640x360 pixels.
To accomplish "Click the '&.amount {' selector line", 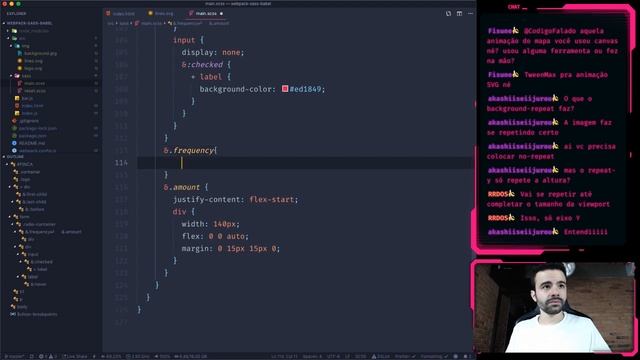I will click(x=186, y=187).
